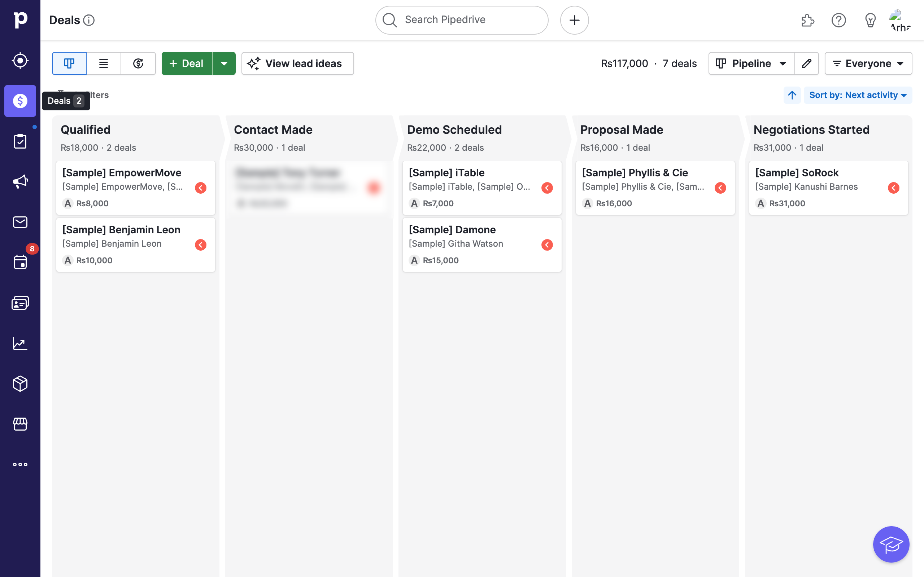Expand the Deal button dropdown arrow
This screenshot has height=577, width=924.
[224, 63]
